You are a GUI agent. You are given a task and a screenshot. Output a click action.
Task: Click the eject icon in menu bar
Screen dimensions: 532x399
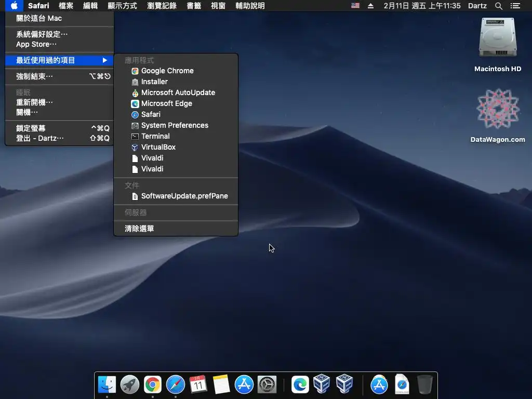point(370,6)
